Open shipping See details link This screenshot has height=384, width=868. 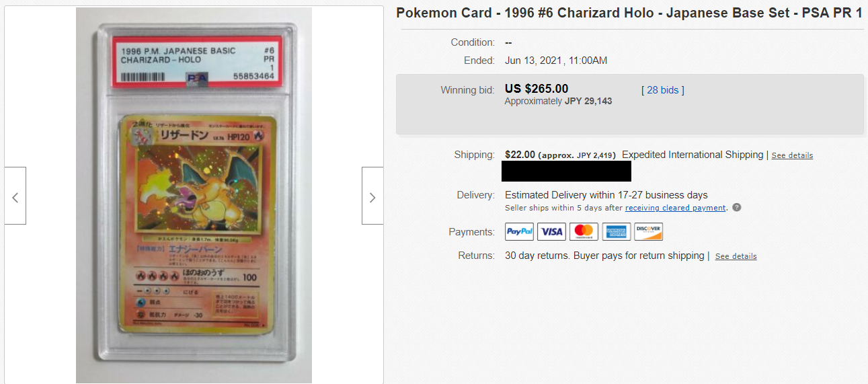coord(792,155)
